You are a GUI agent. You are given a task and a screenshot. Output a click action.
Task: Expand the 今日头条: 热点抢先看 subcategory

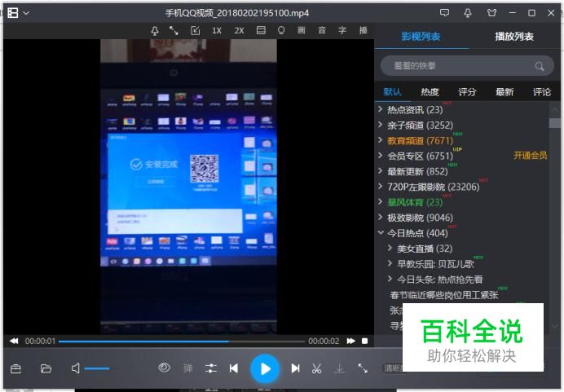tap(390, 279)
